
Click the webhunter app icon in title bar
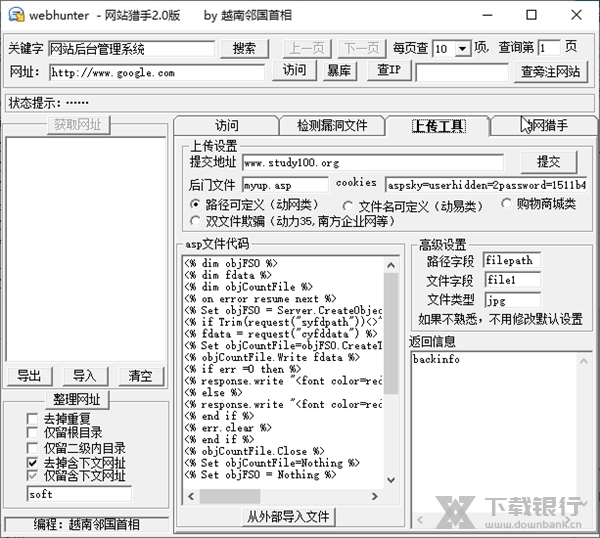tap(16, 15)
